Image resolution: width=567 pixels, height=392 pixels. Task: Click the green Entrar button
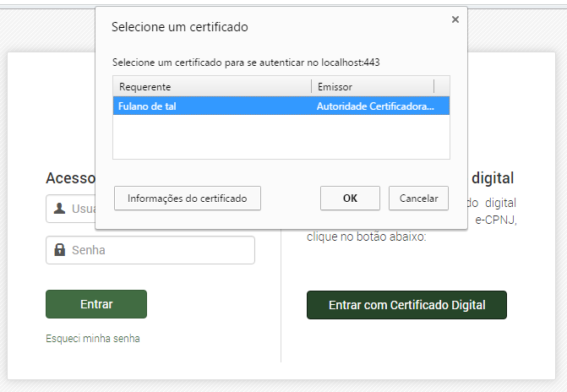[96, 304]
